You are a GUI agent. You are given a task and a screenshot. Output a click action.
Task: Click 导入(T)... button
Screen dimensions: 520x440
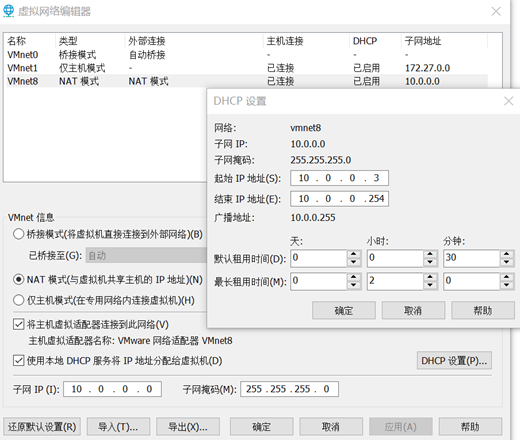(x=118, y=427)
